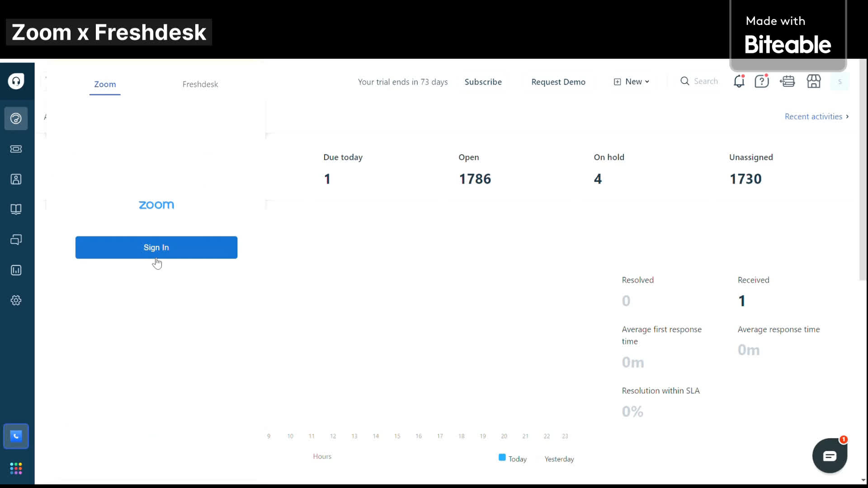The width and height of the screenshot is (868, 488).
Task: Open Admin settings gear icon
Action: tap(16, 300)
